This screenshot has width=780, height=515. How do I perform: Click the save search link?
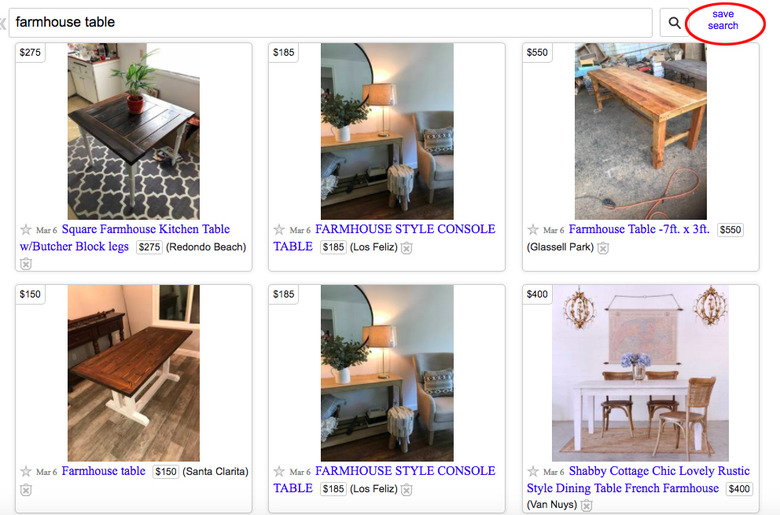[723, 20]
